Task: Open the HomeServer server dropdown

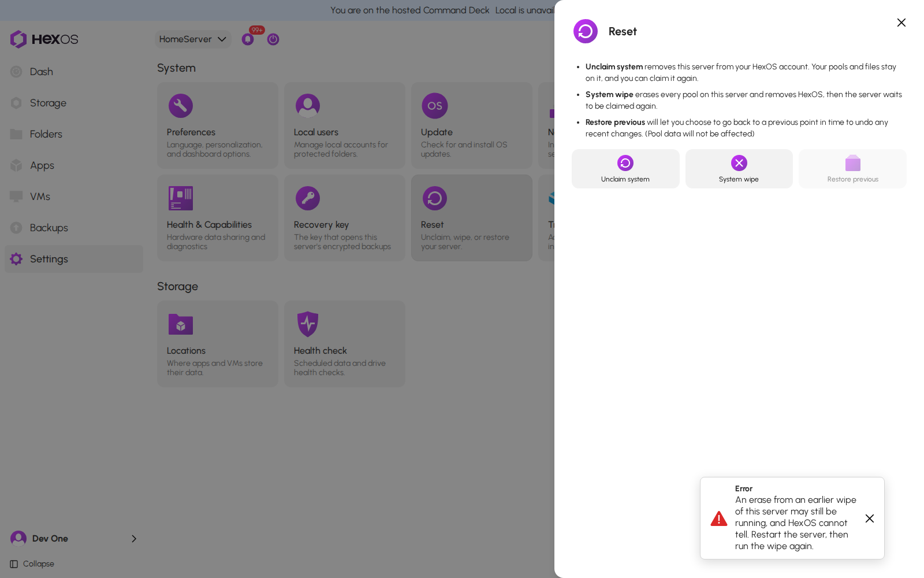Action: [193, 39]
